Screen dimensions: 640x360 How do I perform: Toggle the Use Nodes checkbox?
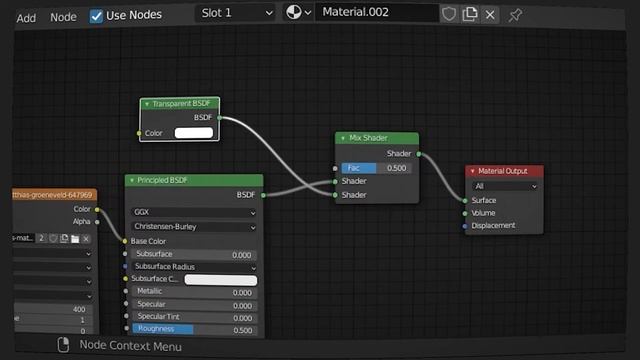click(x=96, y=16)
